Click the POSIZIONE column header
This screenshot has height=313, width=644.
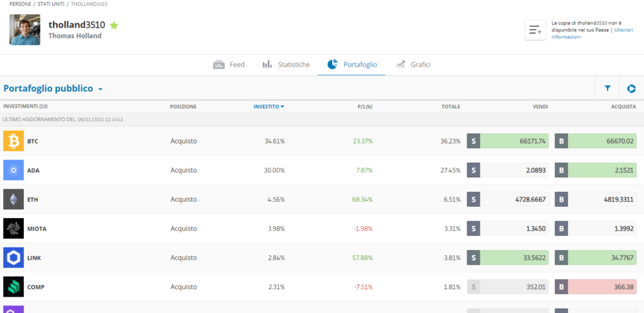183,107
